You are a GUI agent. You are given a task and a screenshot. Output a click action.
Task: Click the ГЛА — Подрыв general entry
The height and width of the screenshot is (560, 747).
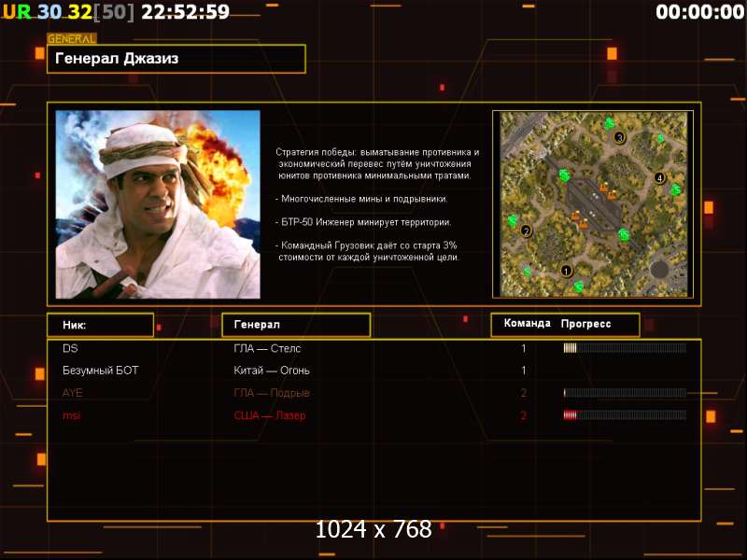pos(272,393)
